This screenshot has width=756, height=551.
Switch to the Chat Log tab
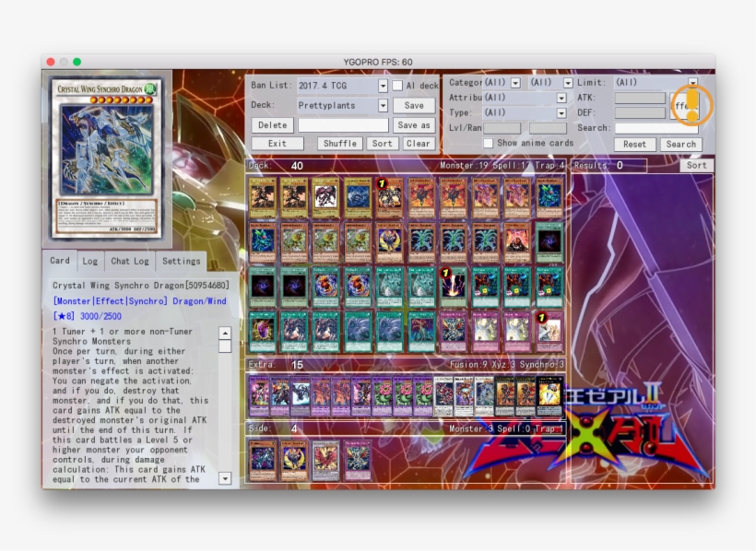(130, 262)
